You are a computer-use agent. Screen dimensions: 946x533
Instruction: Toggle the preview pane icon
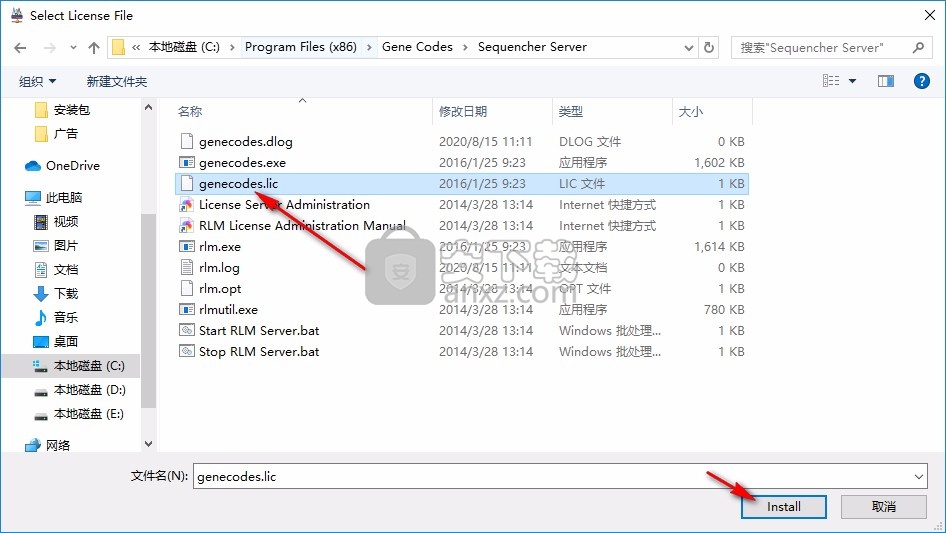(x=886, y=81)
